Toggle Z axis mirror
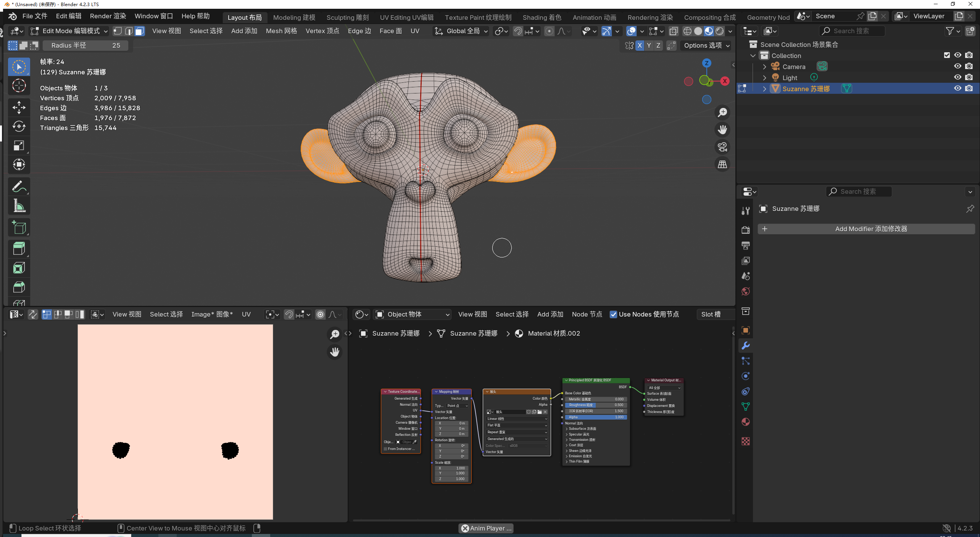Screen dimensions: 980x537 [658, 45]
